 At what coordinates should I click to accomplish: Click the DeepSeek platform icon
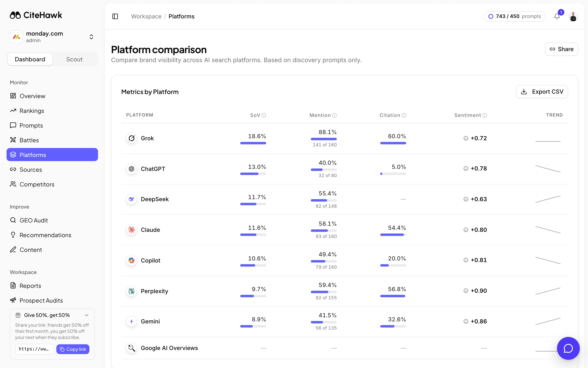click(131, 199)
